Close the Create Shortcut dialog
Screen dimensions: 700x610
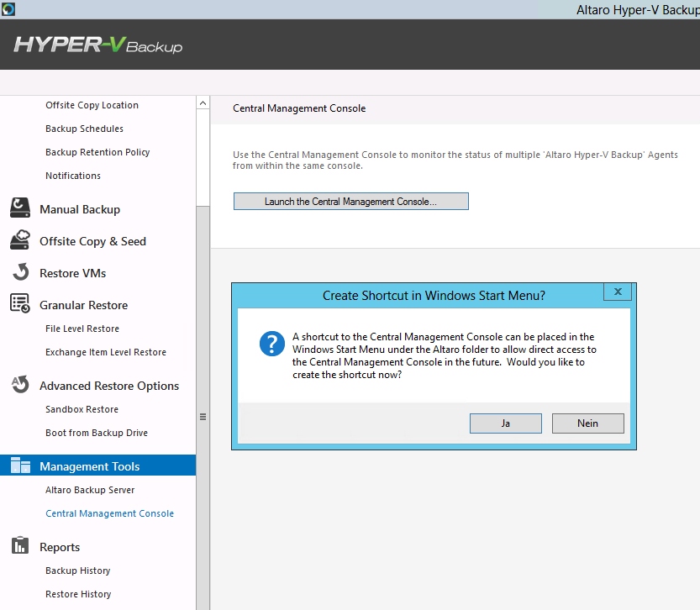click(x=618, y=292)
